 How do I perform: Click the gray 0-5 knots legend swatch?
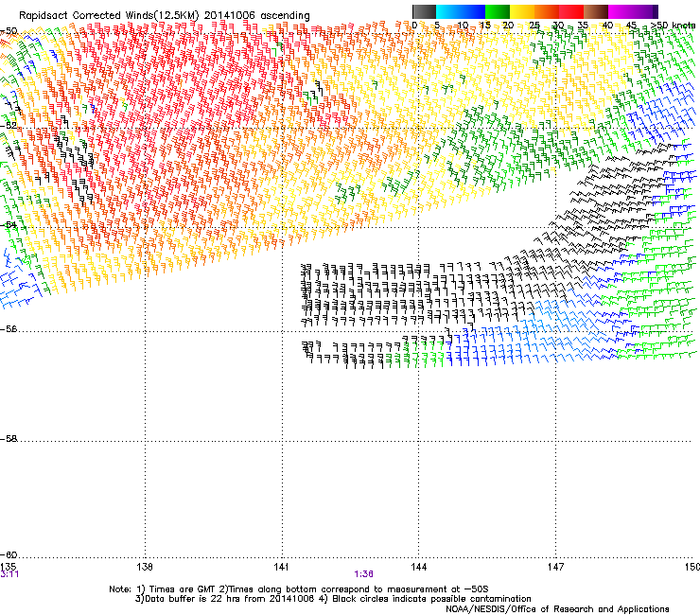click(x=425, y=11)
